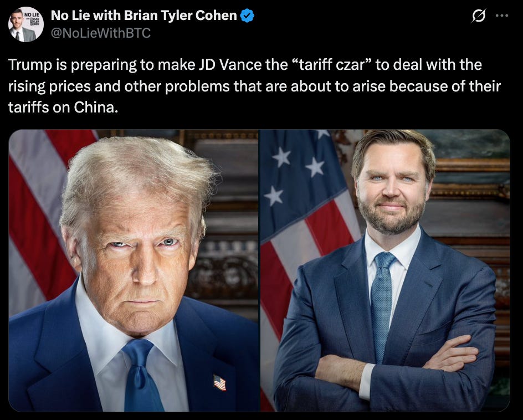Expand the right portrait with crossed arms
This screenshot has height=420, width=523.
tap(385, 270)
